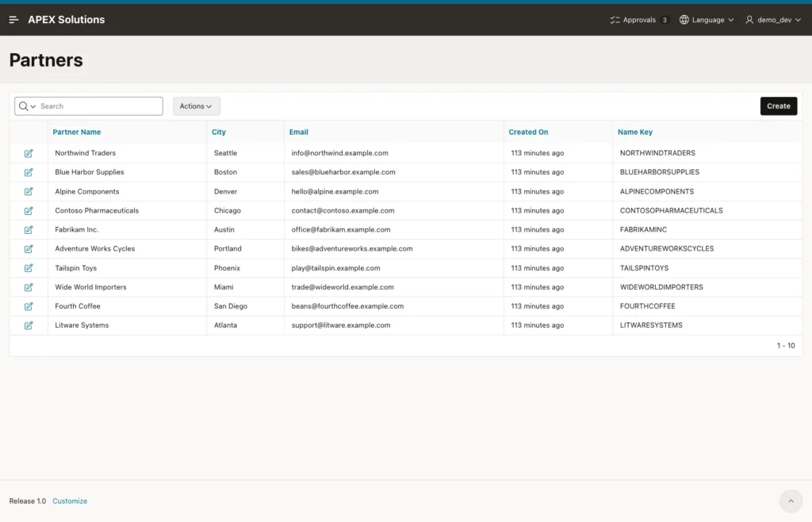Sort by the Partner Name column header

(x=77, y=132)
